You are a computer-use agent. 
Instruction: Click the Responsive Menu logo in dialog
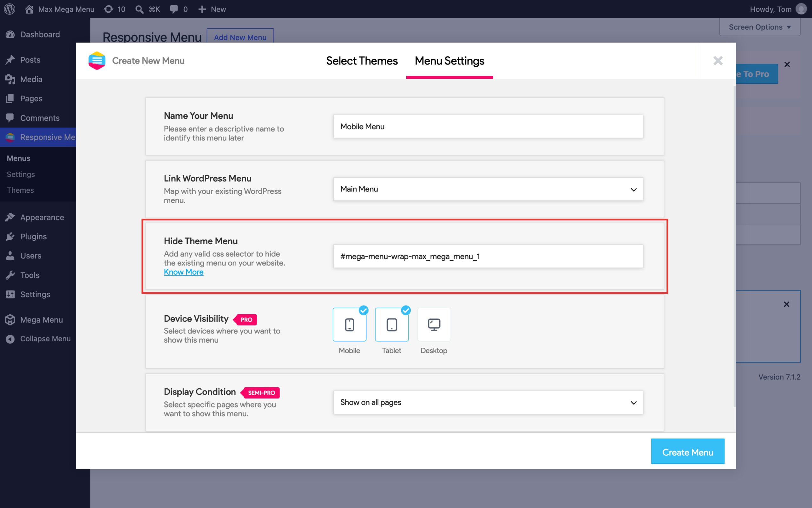[97, 61]
